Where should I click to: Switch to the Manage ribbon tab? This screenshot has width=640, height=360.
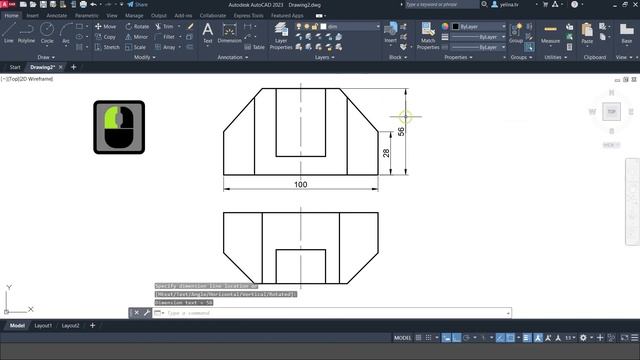pos(134,16)
